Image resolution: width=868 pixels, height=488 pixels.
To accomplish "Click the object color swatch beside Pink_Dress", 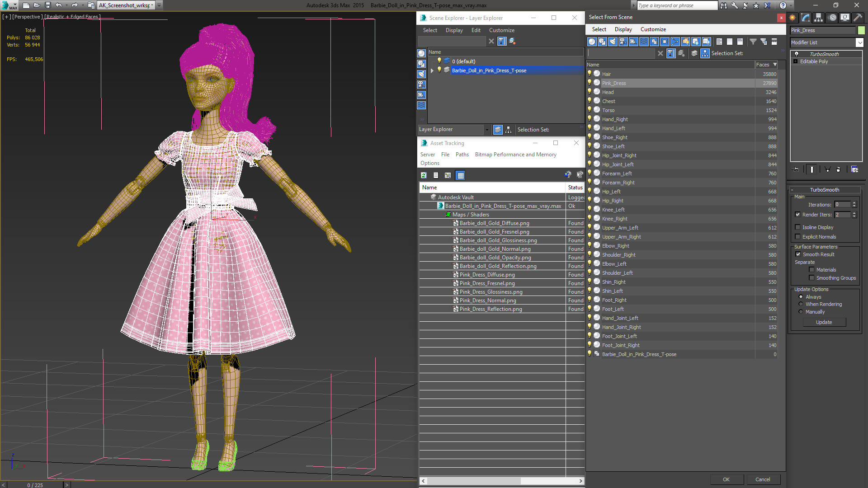I will pos(861,30).
